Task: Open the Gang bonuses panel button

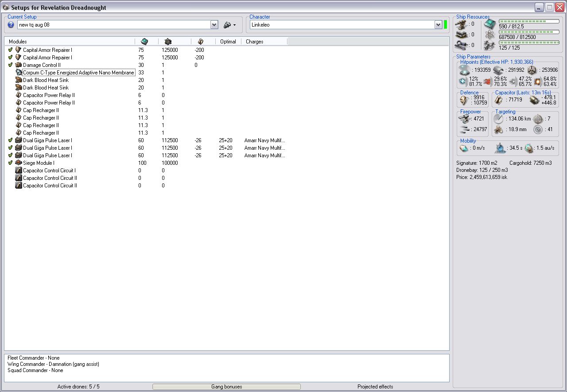Action: (x=226, y=387)
